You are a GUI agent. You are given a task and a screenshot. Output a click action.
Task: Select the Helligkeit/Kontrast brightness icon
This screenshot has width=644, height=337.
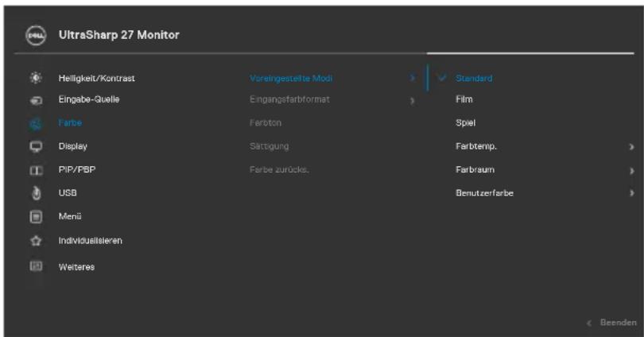coord(36,78)
